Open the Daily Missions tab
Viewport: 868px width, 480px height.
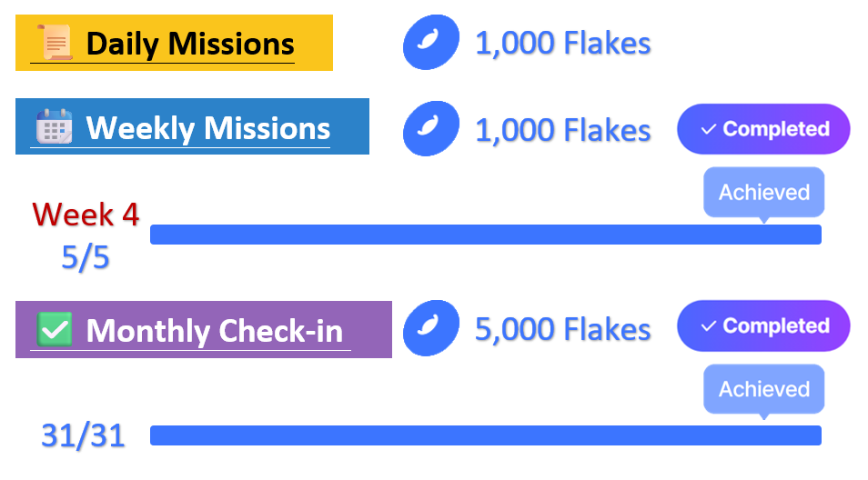click(189, 43)
